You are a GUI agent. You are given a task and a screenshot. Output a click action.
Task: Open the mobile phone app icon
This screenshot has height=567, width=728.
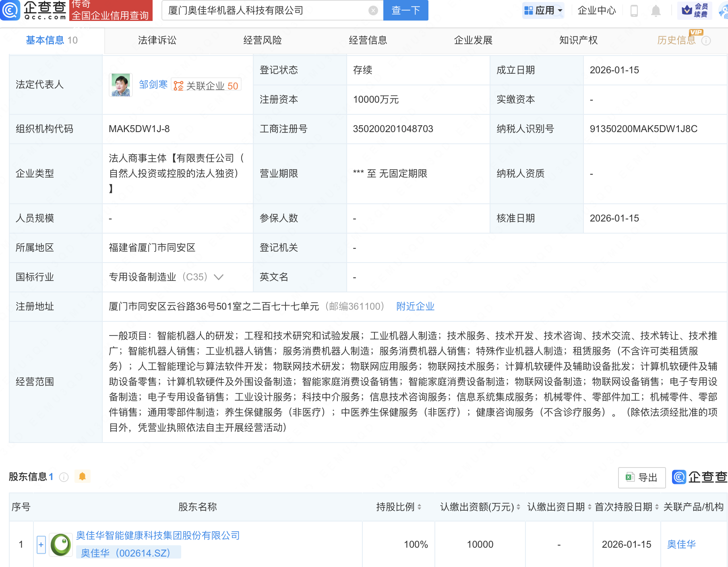(x=634, y=10)
